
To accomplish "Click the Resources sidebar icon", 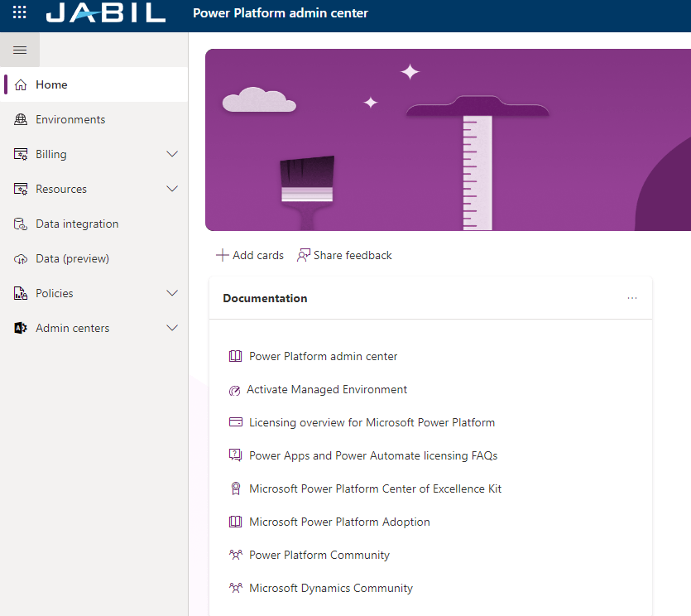I will pos(21,189).
